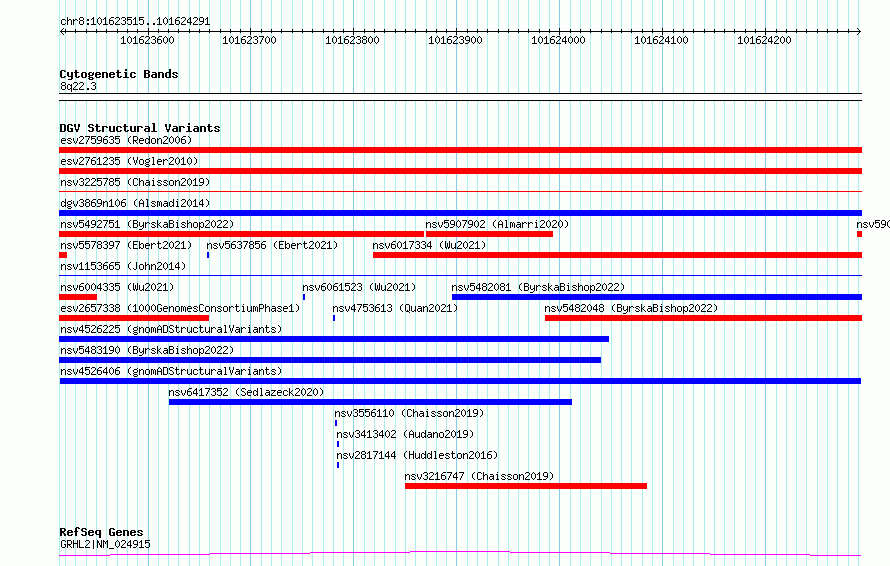Select nsv5482048 (ByrskaBishop2022) label

coord(631,308)
